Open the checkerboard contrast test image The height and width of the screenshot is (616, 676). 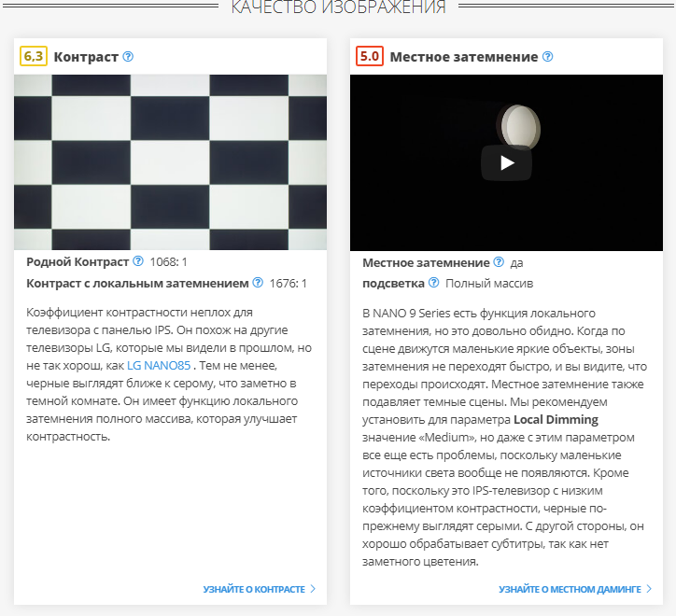[170, 162]
